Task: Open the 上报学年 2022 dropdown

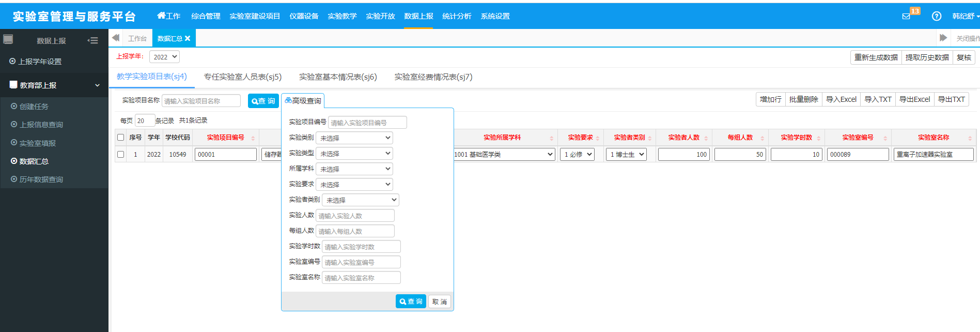Action: pos(164,57)
